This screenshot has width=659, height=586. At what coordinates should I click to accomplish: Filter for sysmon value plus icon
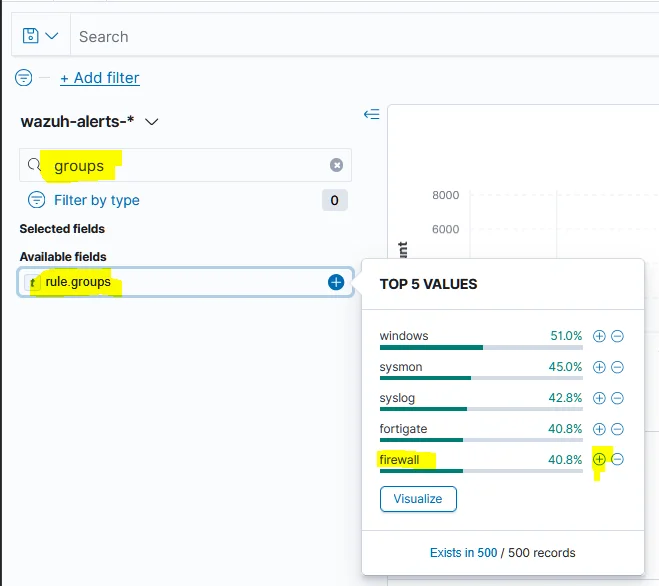599,367
